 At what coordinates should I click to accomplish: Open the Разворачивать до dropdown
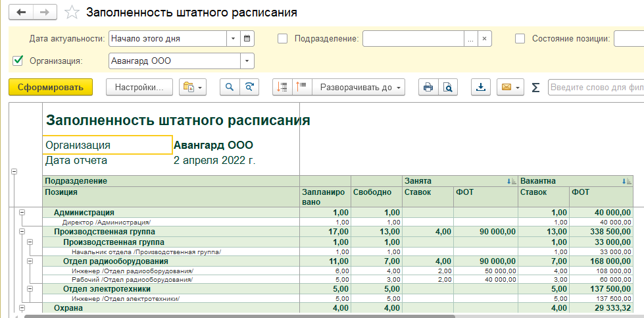(359, 87)
